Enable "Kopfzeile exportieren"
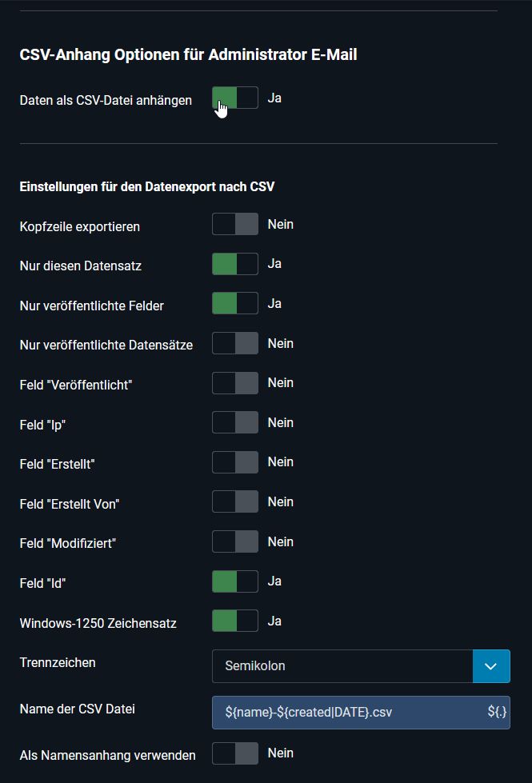This screenshot has height=783, width=532. pyautogui.click(x=234, y=224)
